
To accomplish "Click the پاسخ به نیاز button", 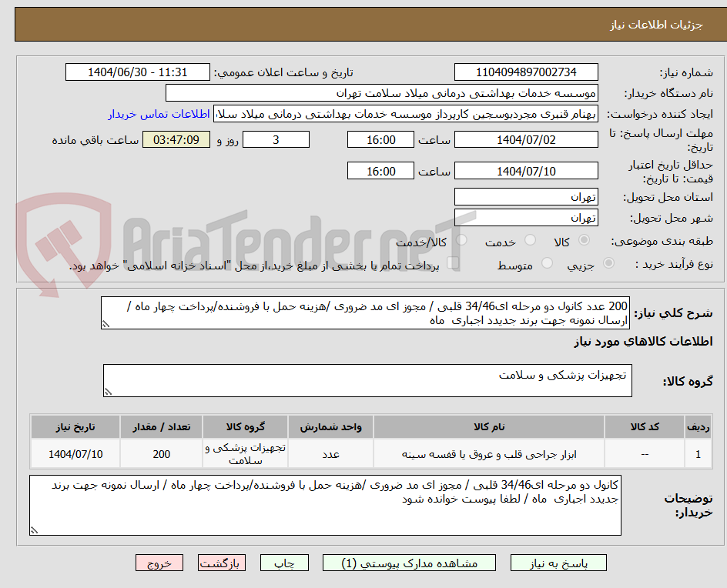I will coord(558,563).
